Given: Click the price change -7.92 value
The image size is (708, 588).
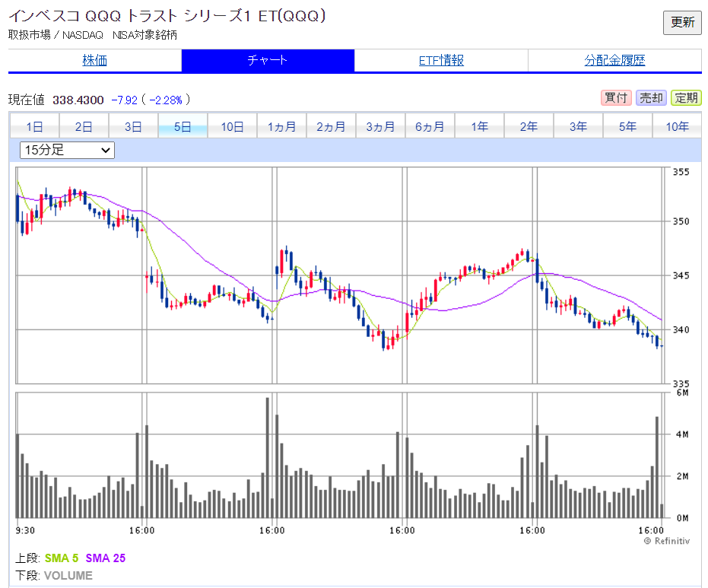Looking at the screenshot, I should point(124,100).
